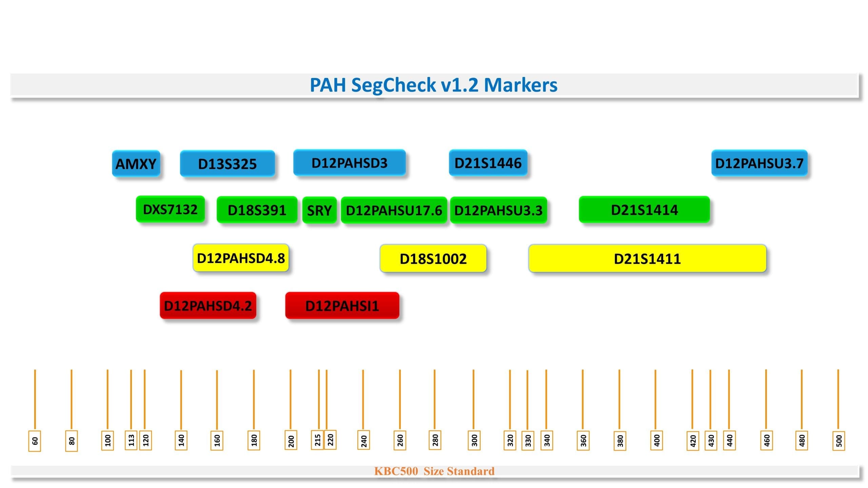Click the D12PAHSD3 blue marker
868x488 pixels.
point(349,163)
